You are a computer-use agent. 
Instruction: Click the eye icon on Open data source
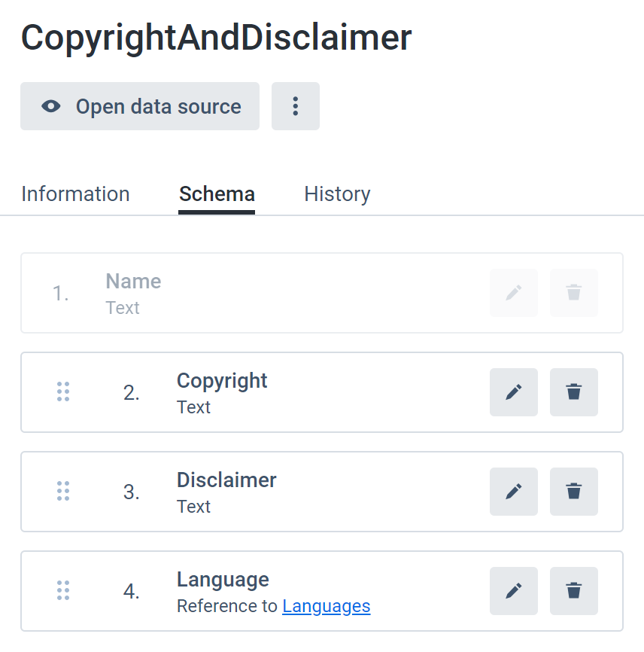[x=50, y=106]
